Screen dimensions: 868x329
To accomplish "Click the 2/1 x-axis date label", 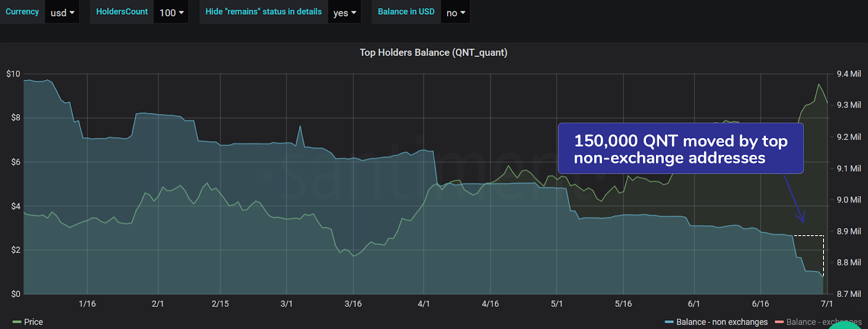I will pos(158,304).
